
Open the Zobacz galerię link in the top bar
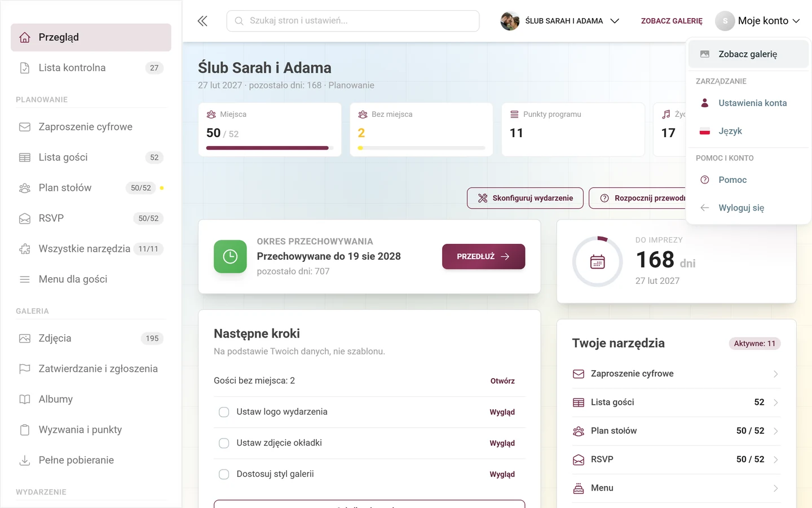(x=672, y=21)
